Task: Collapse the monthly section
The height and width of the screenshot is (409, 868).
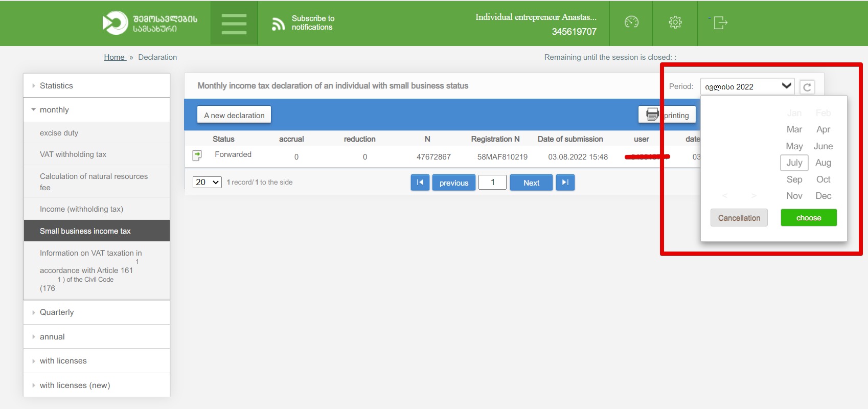Action: pyautogui.click(x=97, y=109)
